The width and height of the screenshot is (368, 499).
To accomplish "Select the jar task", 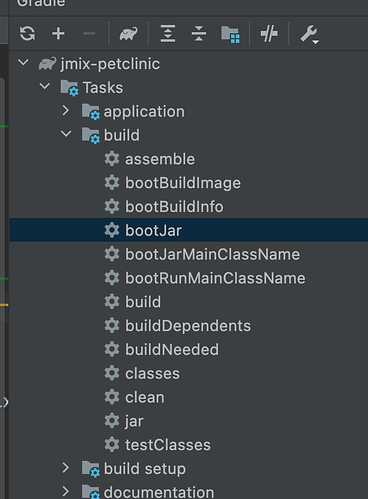I will point(189,421).
